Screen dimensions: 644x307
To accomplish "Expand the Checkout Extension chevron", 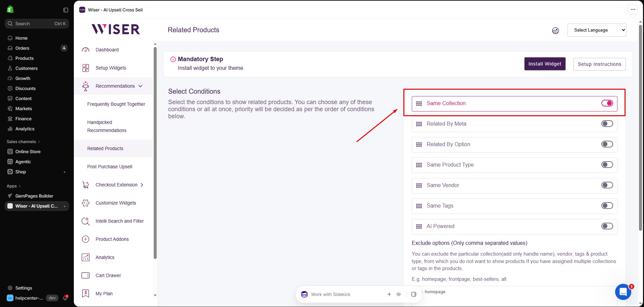I will tap(142, 185).
